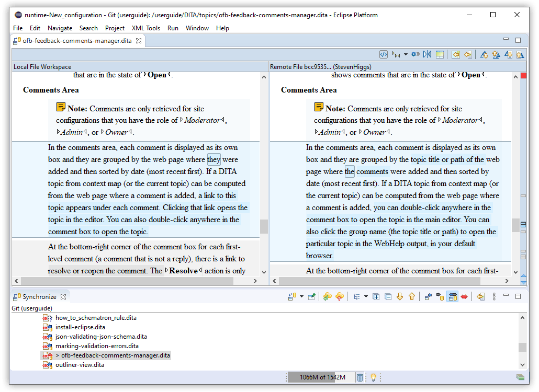Select json-validating-json-schema.dita in the list
This screenshot has width=539, height=392.
[101, 337]
